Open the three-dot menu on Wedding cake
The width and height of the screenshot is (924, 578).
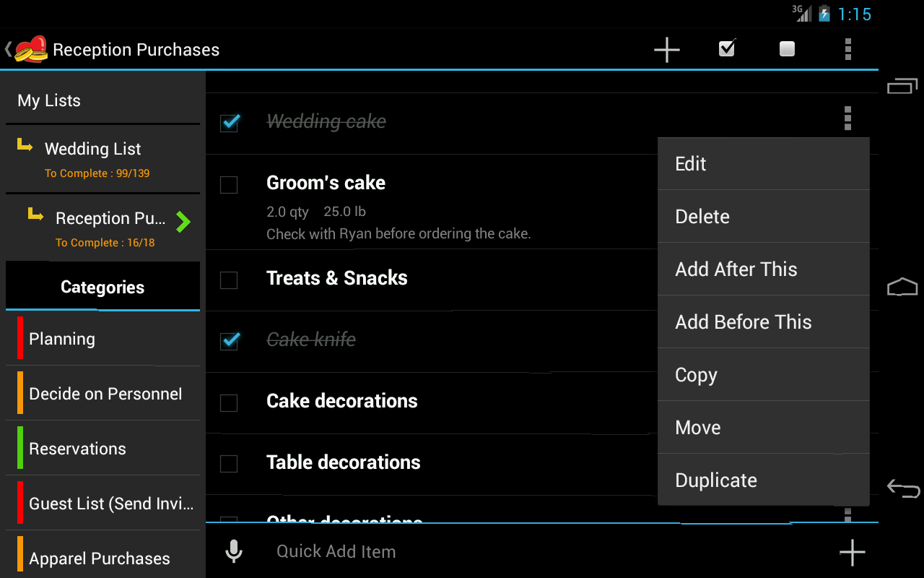(x=847, y=118)
